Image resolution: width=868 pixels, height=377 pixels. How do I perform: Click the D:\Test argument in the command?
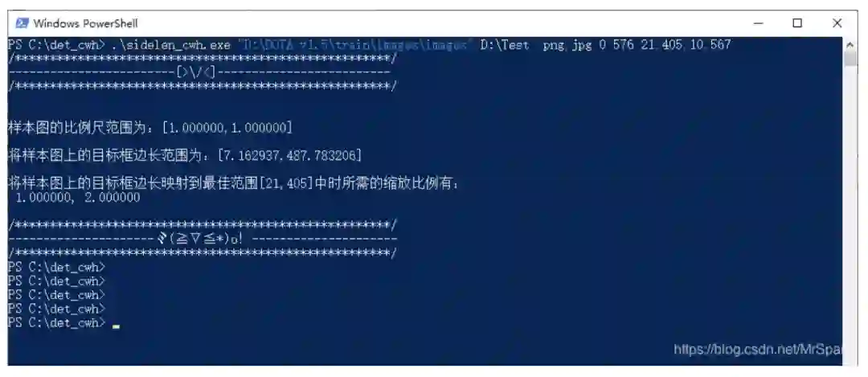(x=504, y=45)
